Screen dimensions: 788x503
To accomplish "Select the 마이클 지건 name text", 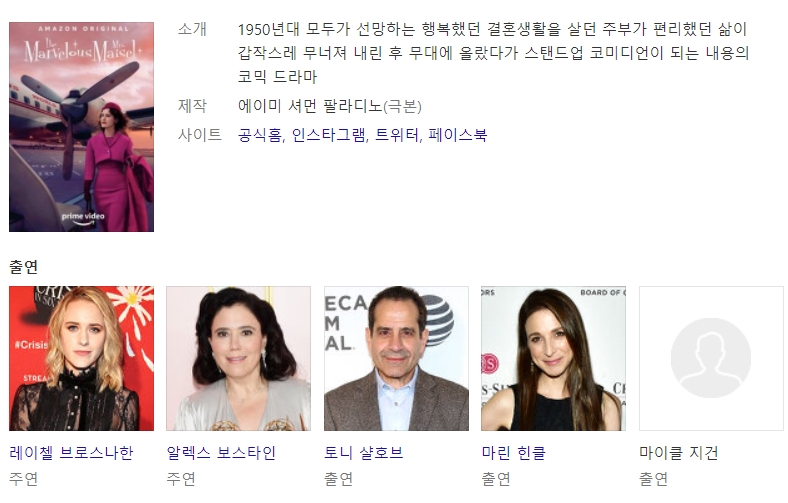I will click(678, 453).
